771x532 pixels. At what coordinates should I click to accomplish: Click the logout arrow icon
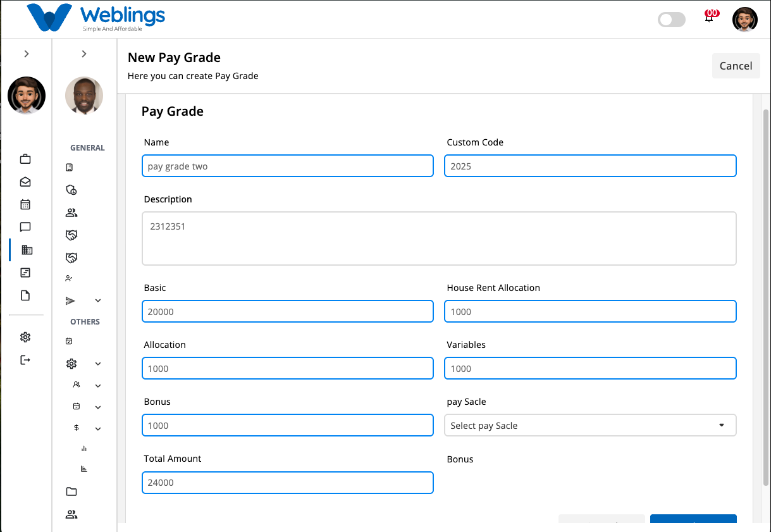pos(25,360)
